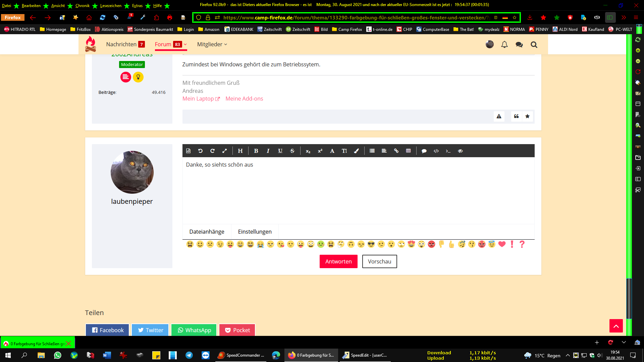This screenshot has height=362, width=644.
Task: Toggle italic formatting in editor
Action: coord(268,151)
